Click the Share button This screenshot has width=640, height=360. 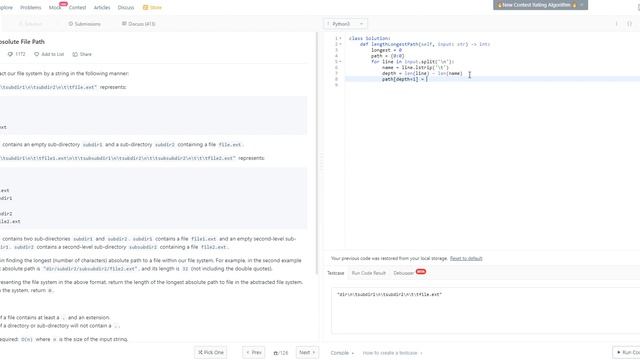(82, 54)
